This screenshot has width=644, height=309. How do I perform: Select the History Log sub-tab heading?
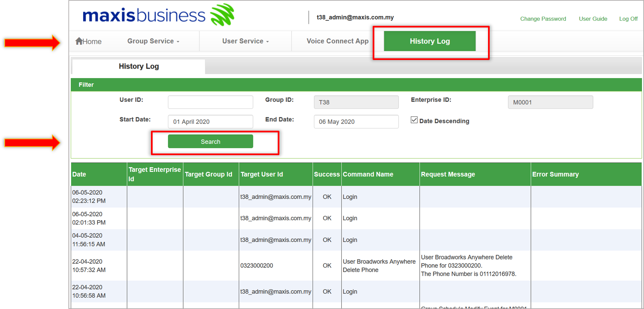coord(139,66)
